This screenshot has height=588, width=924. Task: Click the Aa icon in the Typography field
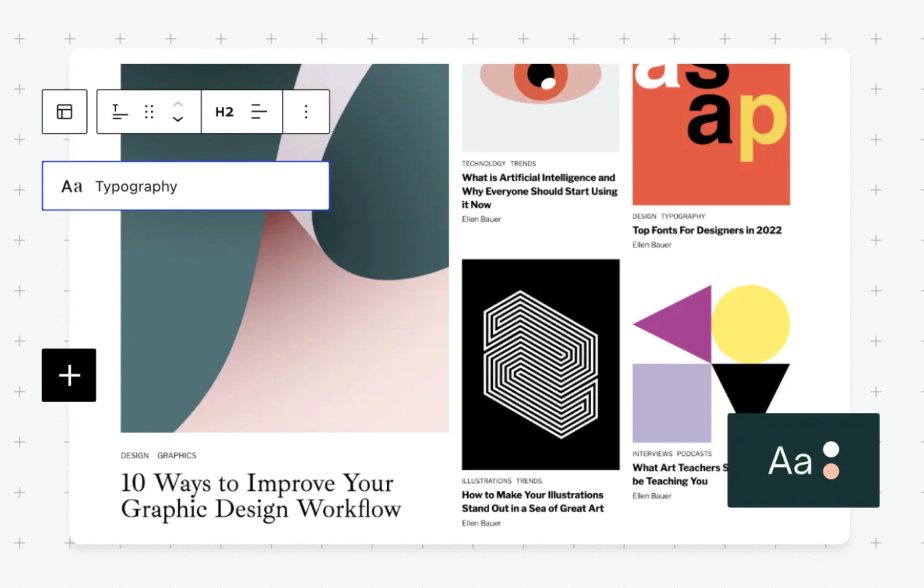tap(71, 186)
